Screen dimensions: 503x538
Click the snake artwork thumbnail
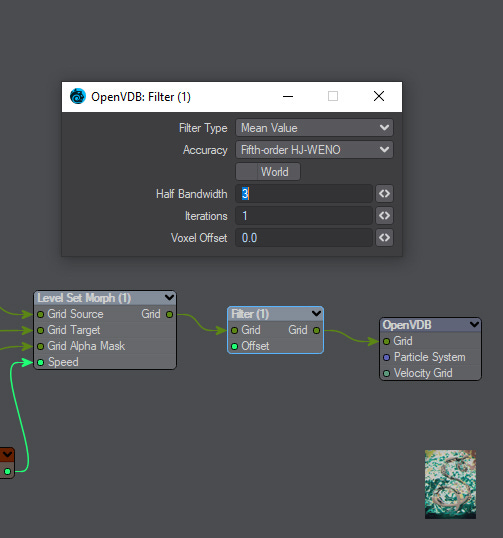(x=451, y=484)
